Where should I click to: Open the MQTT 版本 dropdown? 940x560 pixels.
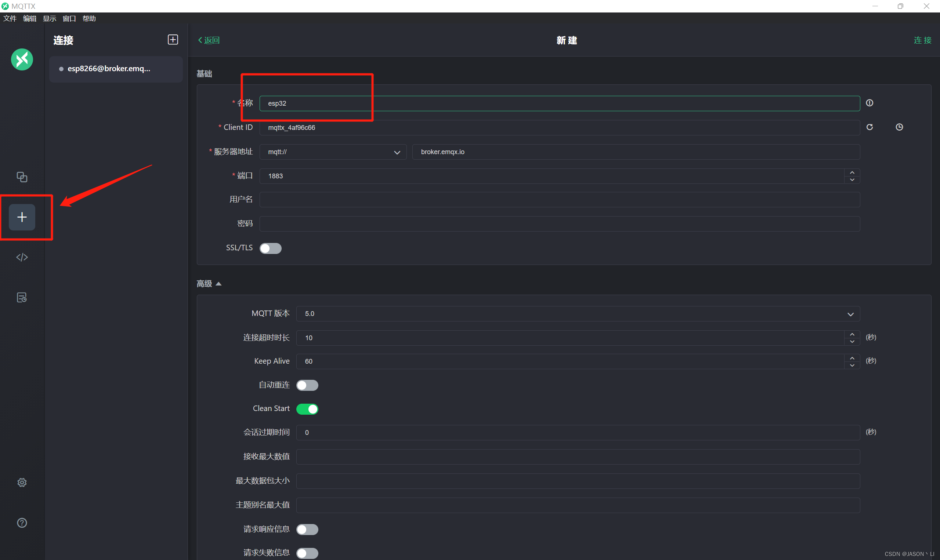pos(850,314)
